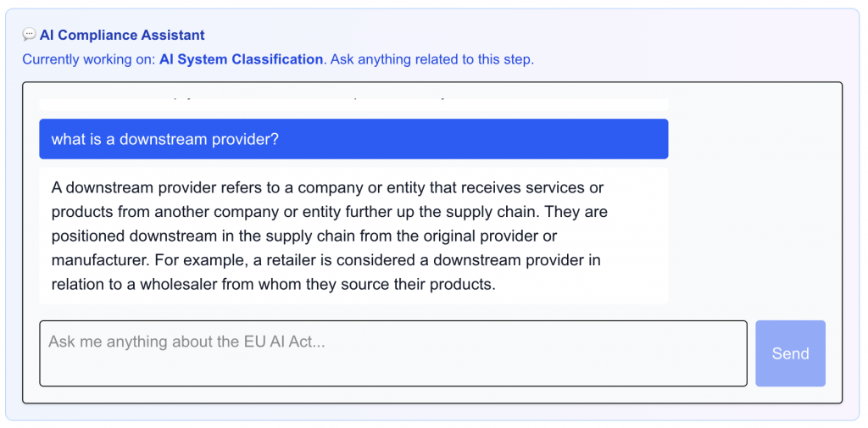Image resolution: width=868 pixels, height=428 pixels.
Task: Click the 'Currently working on:' text
Action: (89, 59)
